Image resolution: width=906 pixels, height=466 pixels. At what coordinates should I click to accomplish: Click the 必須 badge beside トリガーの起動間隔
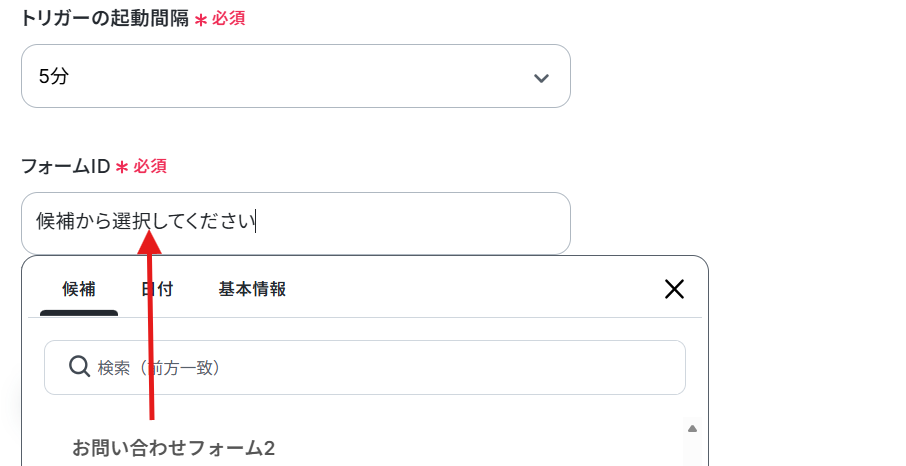point(229,19)
